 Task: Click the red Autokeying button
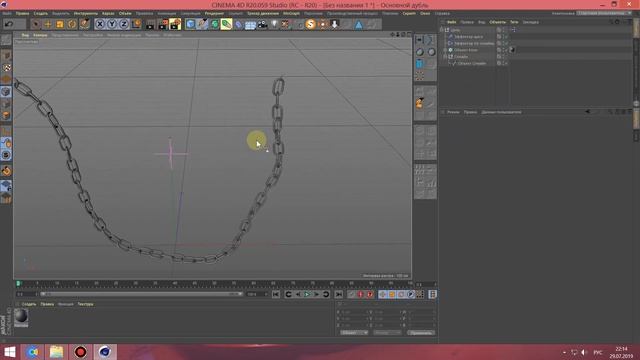point(360,294)
